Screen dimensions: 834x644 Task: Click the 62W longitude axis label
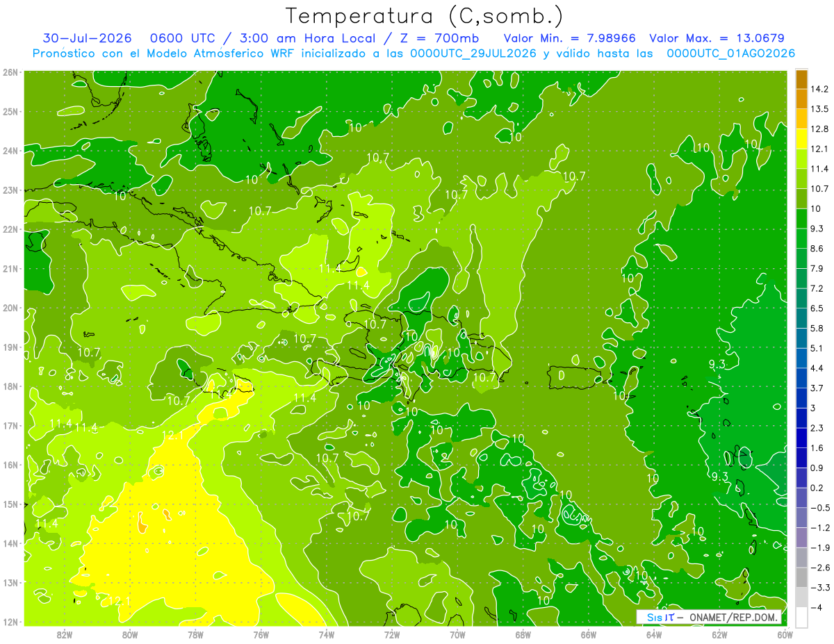point(719,634)
